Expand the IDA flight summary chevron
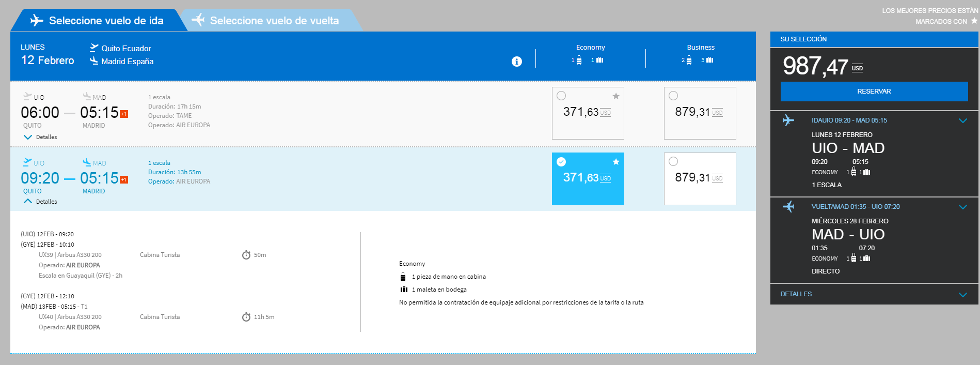Viewport: 980px width, 365px height. pyautogui.click(x=962, y=121)
